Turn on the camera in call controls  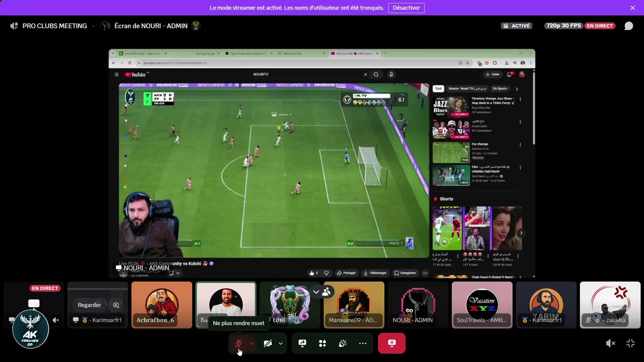pyautogui.click(x=268, y=343)
